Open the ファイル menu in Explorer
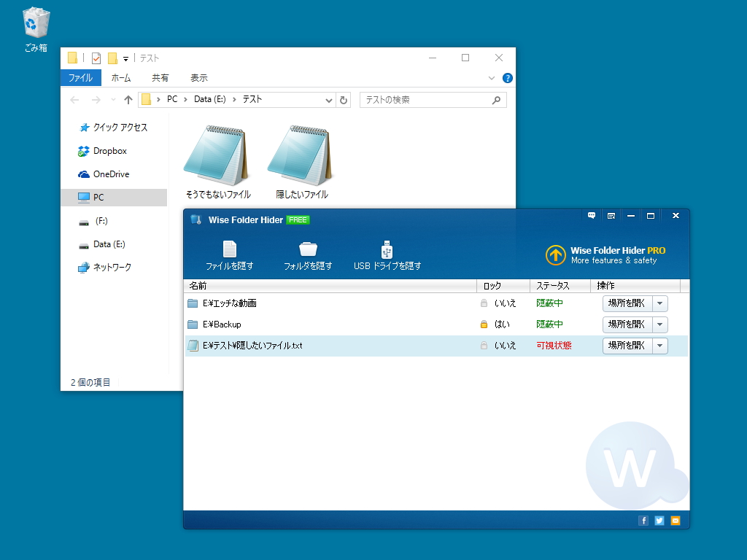This screenshot has height=560, width=747. 80,77
